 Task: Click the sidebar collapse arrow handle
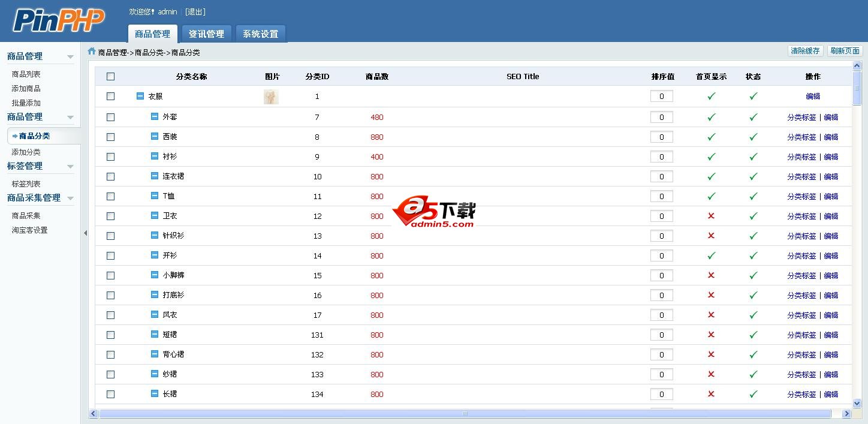[85, 233]
